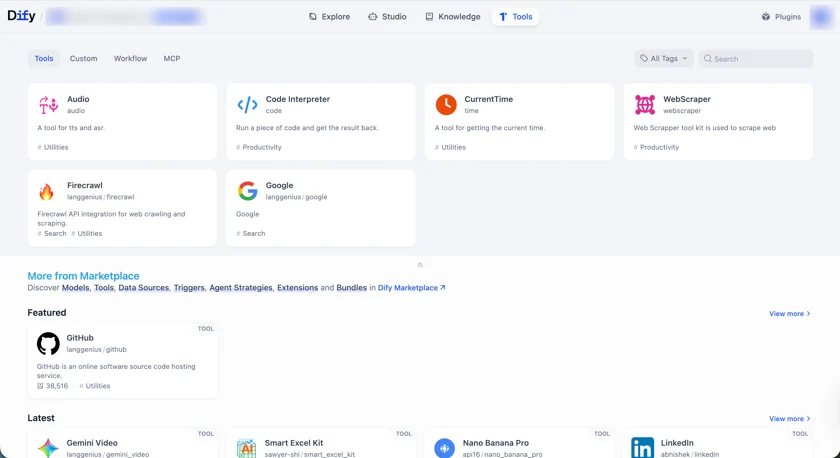The height and width of the screenshot is (458, 840).
Task: Select the Tools sub-tab
Action: pyautogui.click(x=44, y=58)
